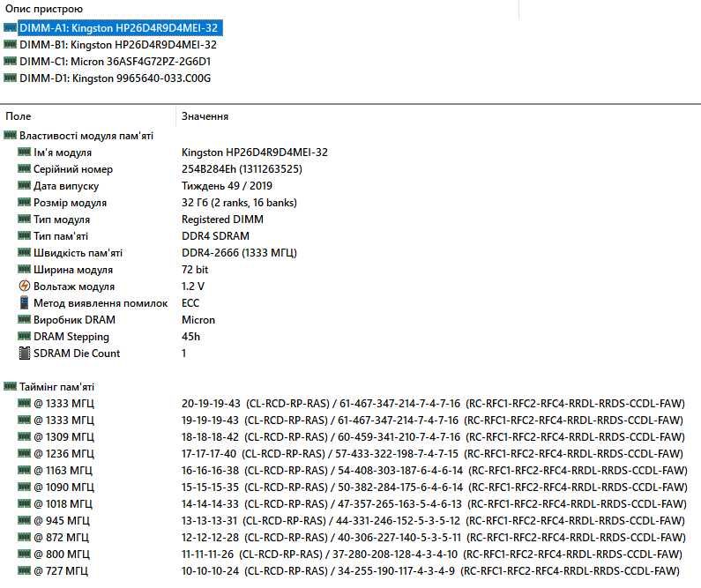Image resolution: width=701 pixels, height=588 pixels.
Task: Select the module name value 'Kingston HP26D4R9D4MEI-32'
Action: 254,153
